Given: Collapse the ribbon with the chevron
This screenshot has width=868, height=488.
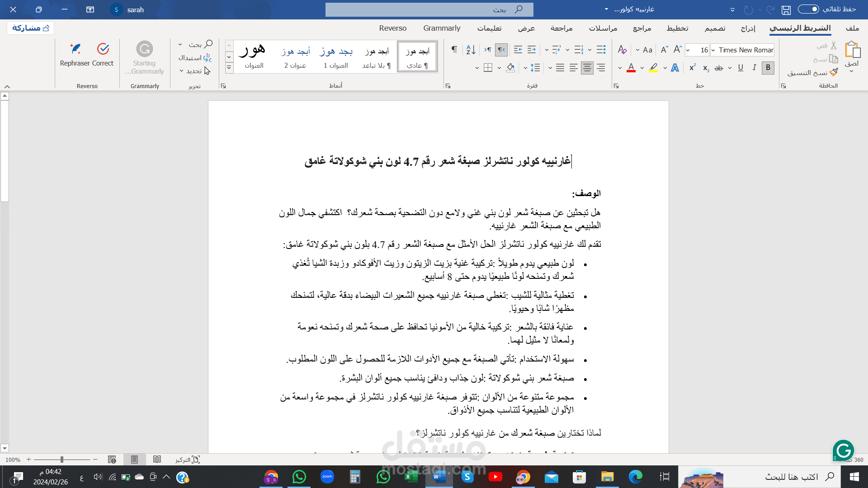Looking at the screenshot, I should pos(7,86).
